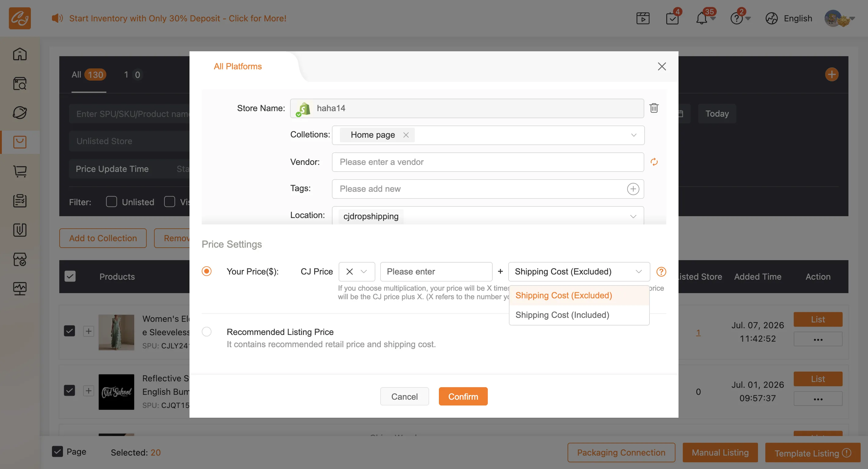The height and width of the screenshot is (469, 868).
Task: Click Manual Listing button
Action: (720, 453)
